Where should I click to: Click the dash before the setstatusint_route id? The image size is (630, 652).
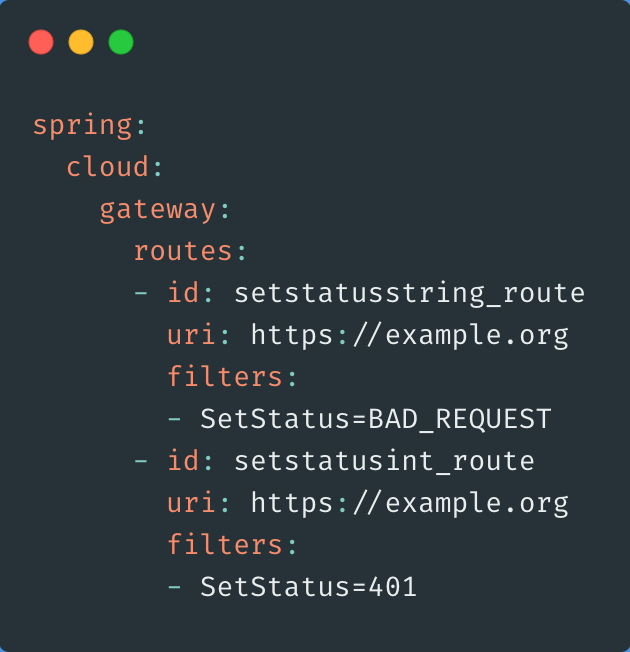[141, 461]
